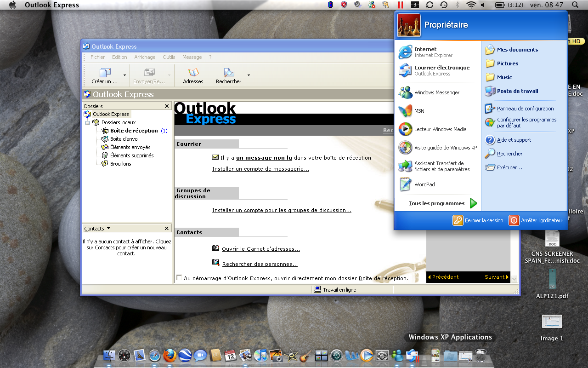This screenshot has height=368, width=588.
Task: Click the Time Machine icon in menu bar
Action: point(444,5)
